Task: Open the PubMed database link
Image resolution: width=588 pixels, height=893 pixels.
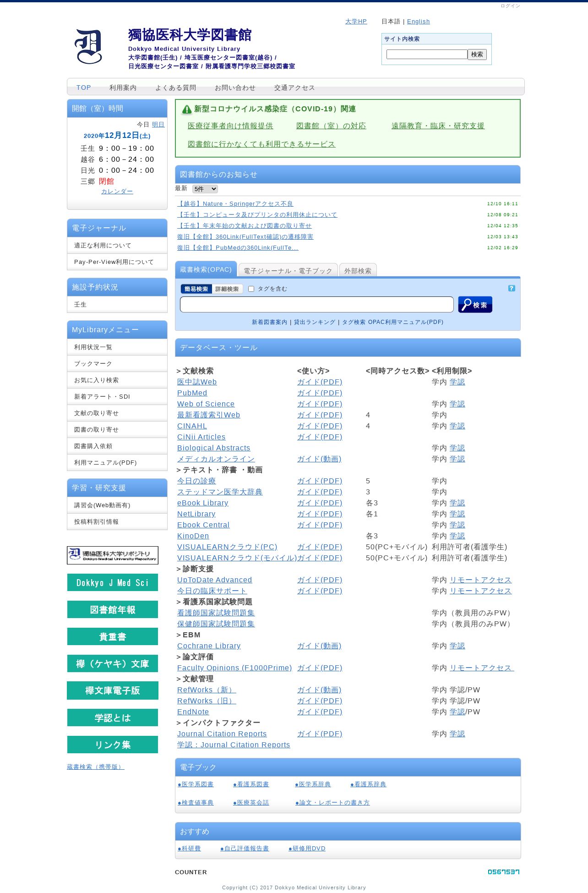Action: pyautogui.click(x=192, y=393)
